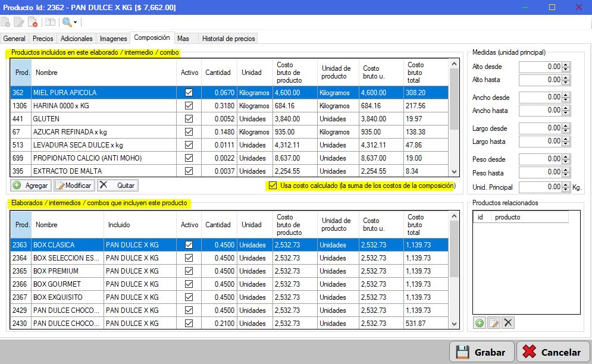Save changes with the Grabar button
This screenshot has height=364, width=592.
click(x=482, y=352)
